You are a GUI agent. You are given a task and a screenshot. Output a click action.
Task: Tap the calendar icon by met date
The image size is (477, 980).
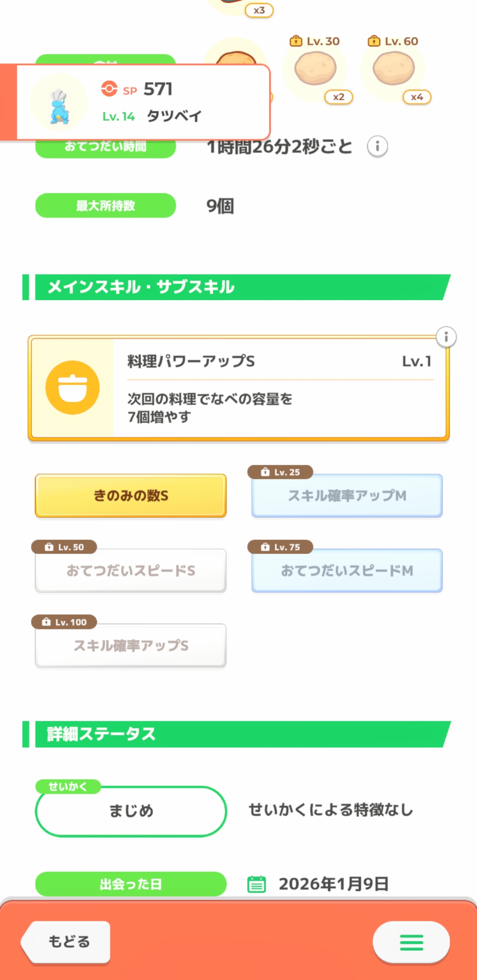[257, 884]
